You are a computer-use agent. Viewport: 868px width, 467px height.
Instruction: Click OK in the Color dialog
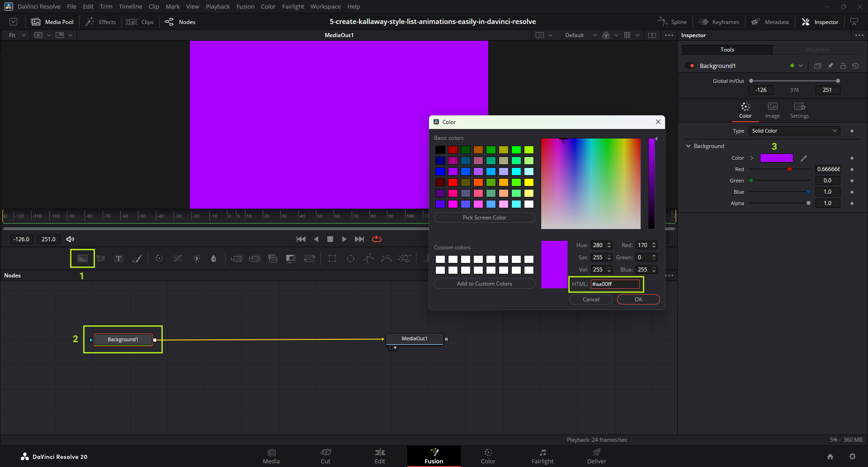tap(638, 299)
